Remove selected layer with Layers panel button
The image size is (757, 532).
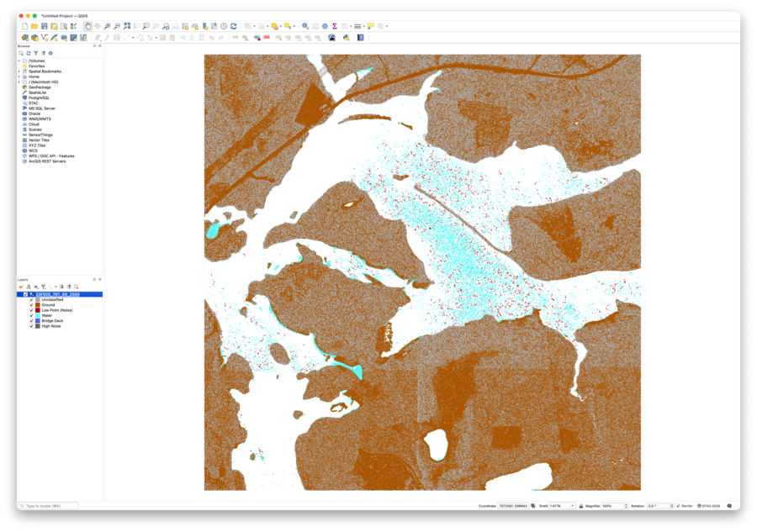77,287
